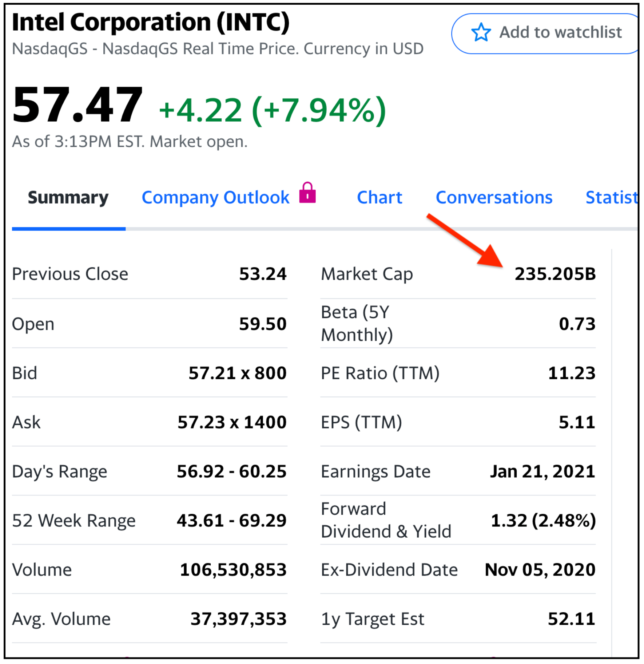The width and height of the screenshot is (644, 664).
Task: Click the star icon on watchlist button
Action: (481, 32)
